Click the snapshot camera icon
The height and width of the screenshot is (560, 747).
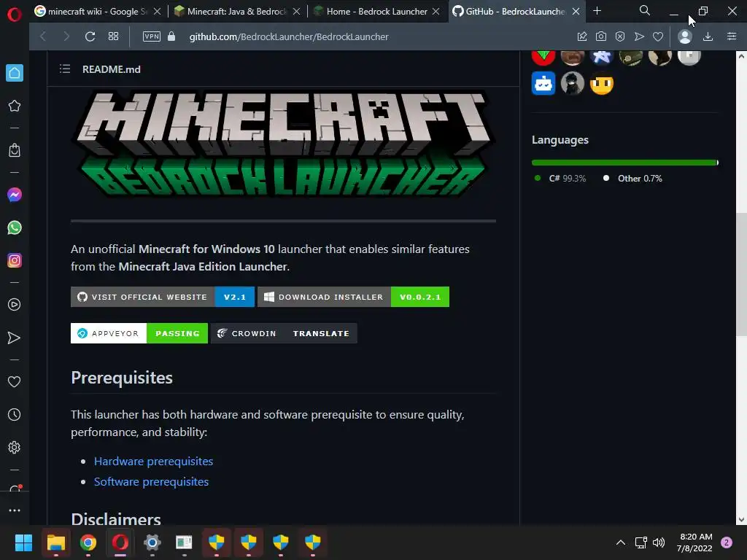(601, 36)
